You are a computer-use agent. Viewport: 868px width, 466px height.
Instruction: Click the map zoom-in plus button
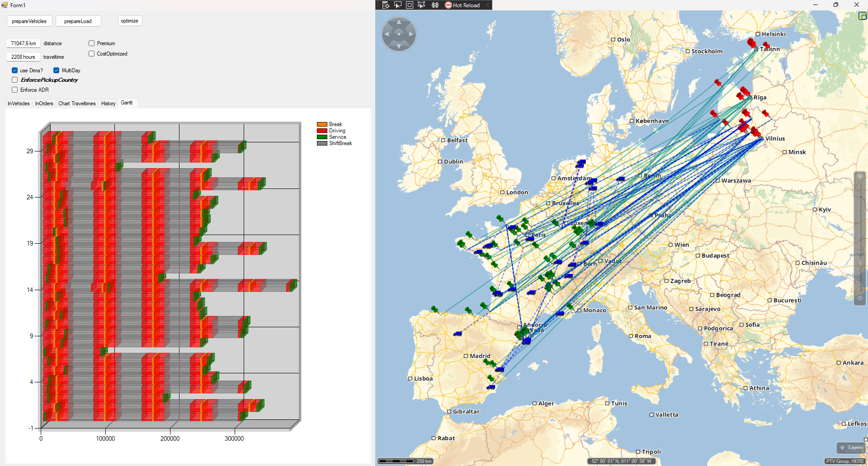click(859, 177)
